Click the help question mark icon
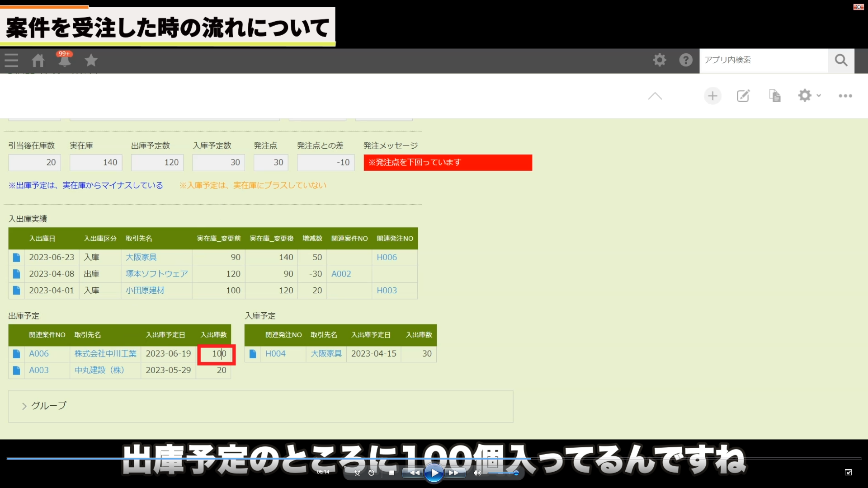This screenshot has width=868, height=488. pyautogui.click(x=685, y=60)
